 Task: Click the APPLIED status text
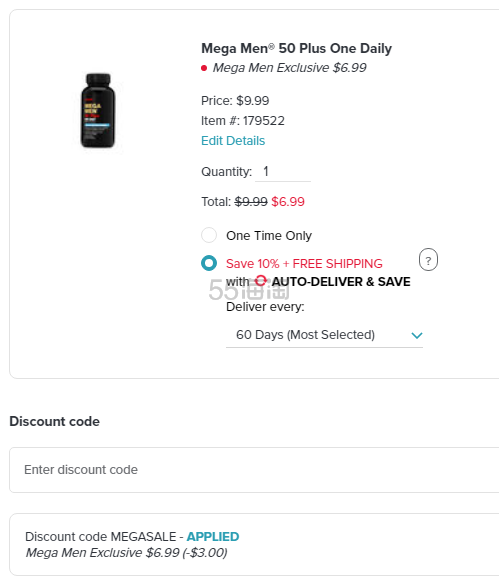point(213,537)
